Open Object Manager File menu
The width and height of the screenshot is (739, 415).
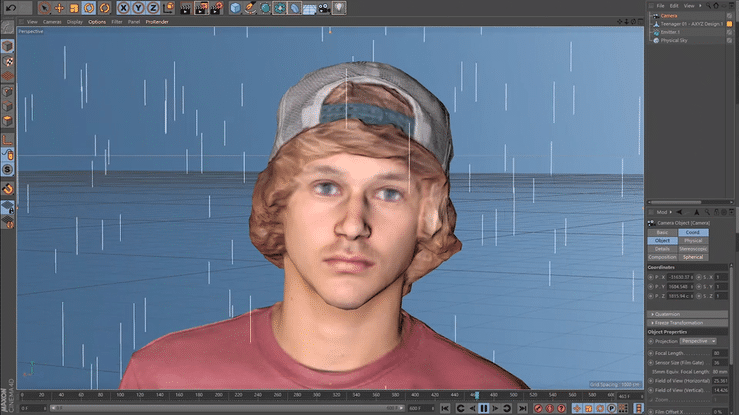tap(660, 6)
